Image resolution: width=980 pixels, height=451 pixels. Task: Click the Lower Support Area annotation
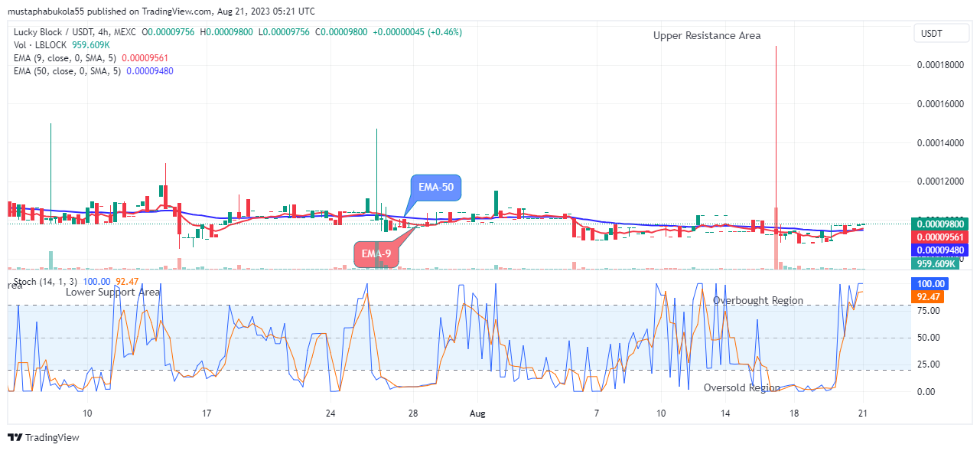(x=112, y=292)
